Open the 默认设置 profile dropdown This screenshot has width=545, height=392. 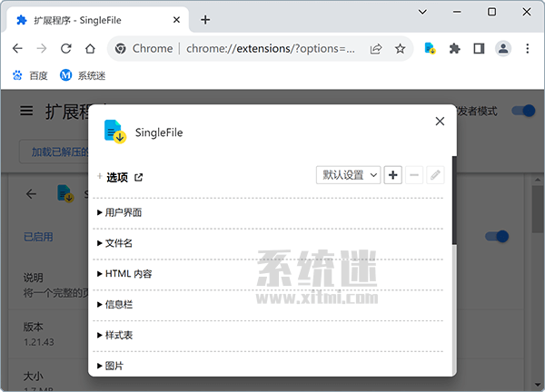(x=348, y=175)
